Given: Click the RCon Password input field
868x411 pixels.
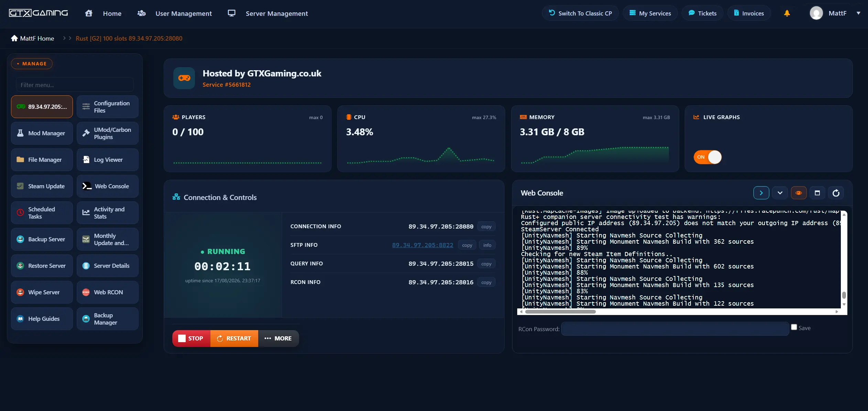Looking at the screenshot, I should click(x=675, y=329).
